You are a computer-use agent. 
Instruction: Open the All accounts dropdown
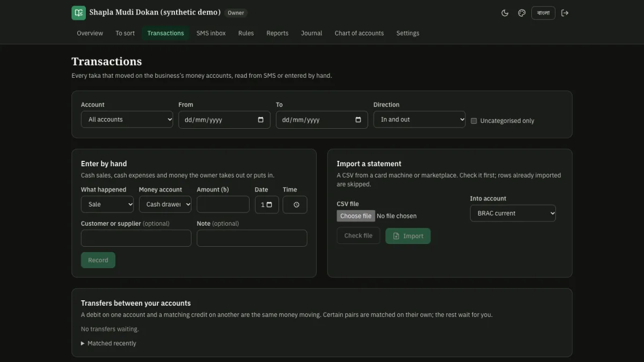click(x=127, y=120)
